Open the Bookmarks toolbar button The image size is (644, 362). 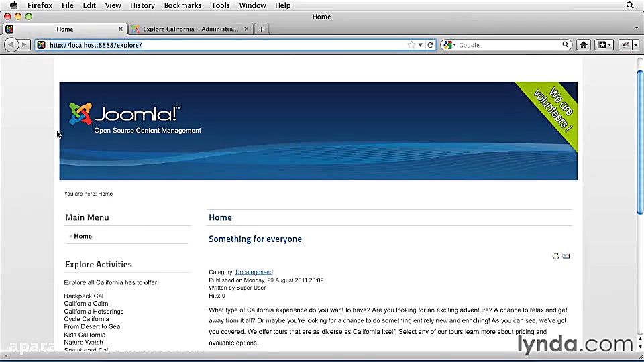(x=602, y=45)
